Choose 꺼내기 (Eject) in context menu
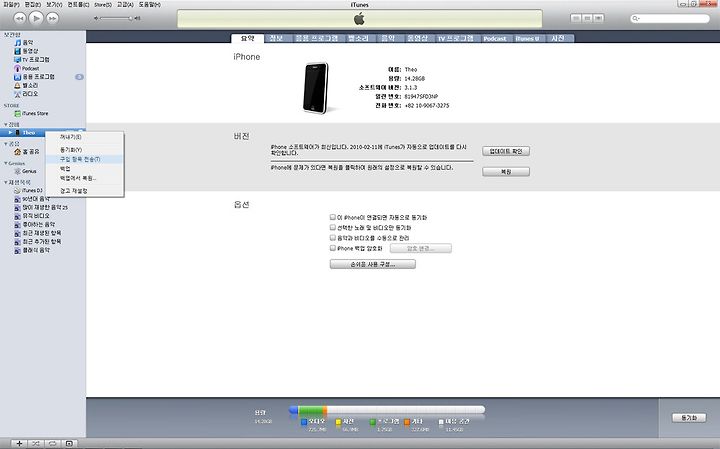 click(84, 137)
